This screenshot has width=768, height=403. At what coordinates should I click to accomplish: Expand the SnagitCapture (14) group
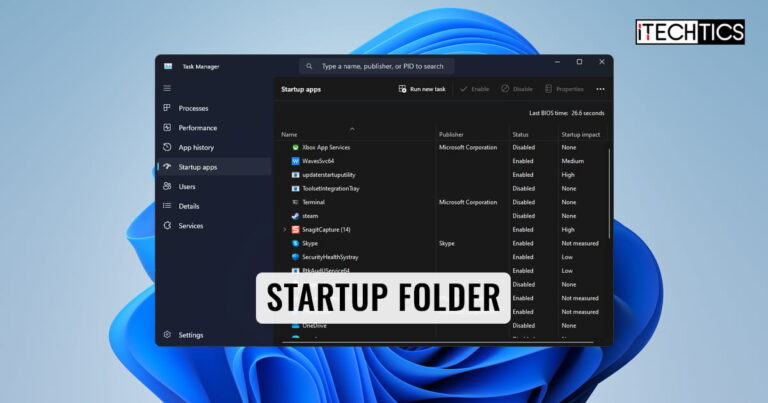click(x=284, y=229)
